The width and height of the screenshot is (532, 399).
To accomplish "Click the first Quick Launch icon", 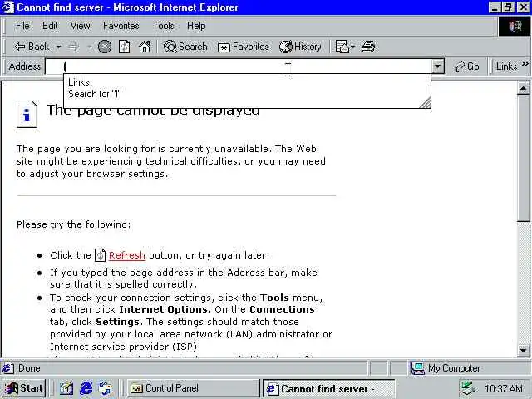I will (x=66, y=388).
